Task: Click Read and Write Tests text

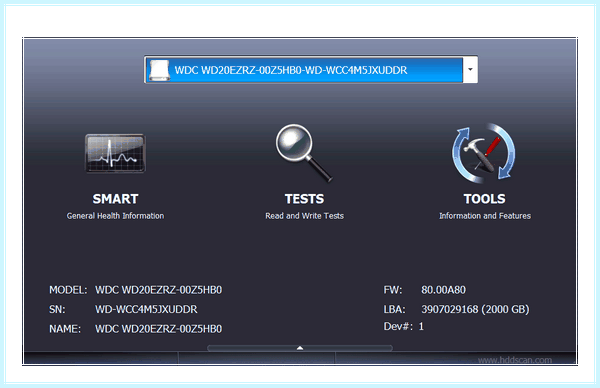Action: click(305, 216)
